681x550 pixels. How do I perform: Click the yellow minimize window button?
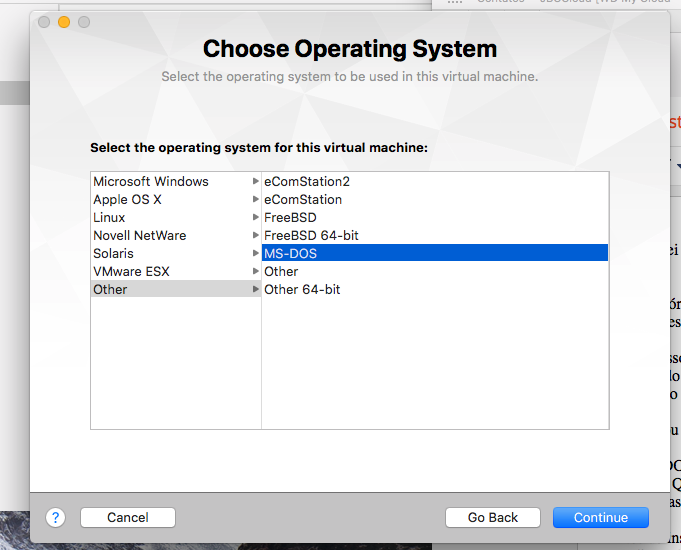(64, 22)
